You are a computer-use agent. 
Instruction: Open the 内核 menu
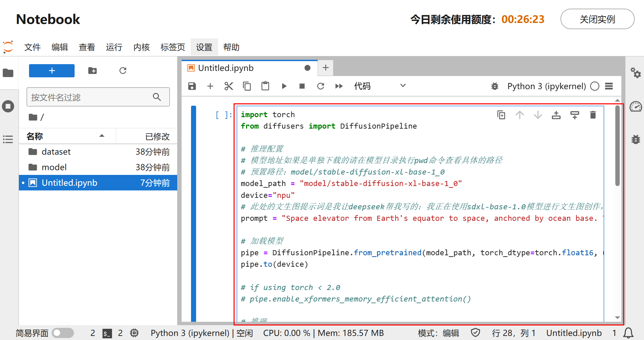(141, 47)
